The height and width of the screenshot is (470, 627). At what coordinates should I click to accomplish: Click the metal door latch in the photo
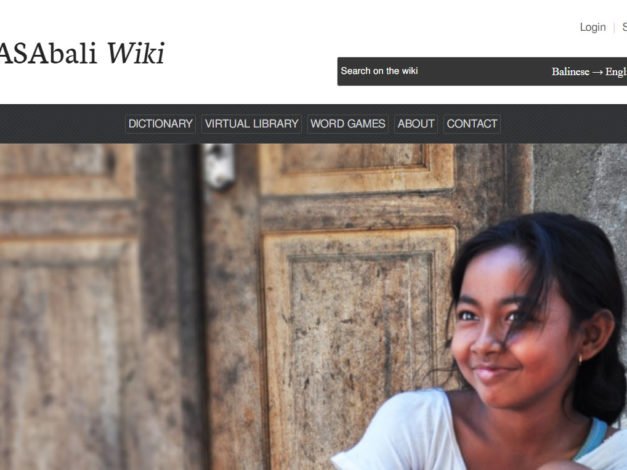(x=218, y=166)
